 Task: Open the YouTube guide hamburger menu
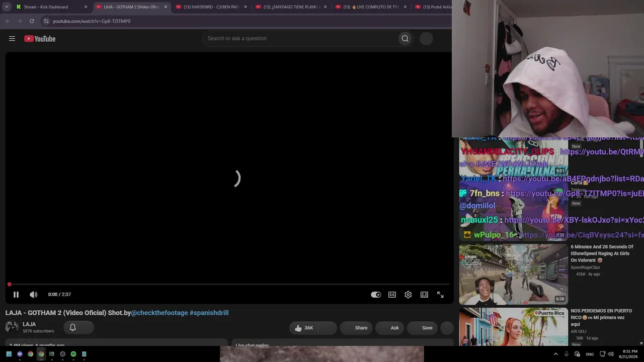click(x=12, y=39)
